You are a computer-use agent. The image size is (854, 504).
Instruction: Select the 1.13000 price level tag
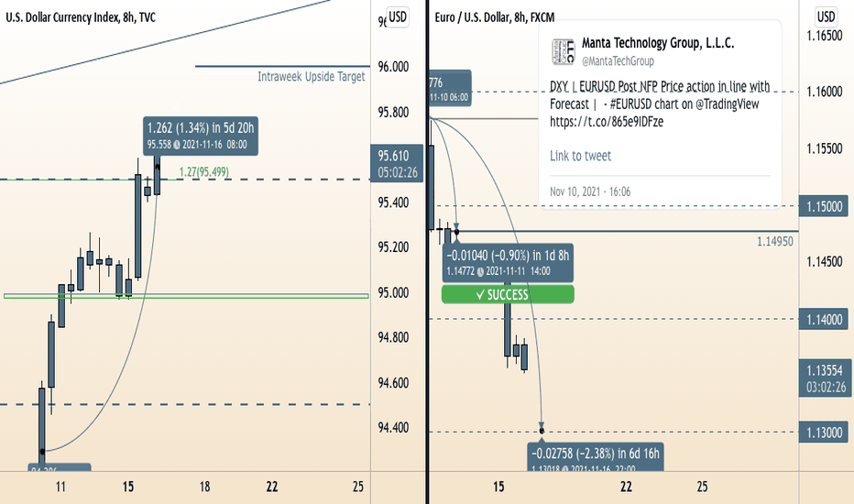[825, 433]
